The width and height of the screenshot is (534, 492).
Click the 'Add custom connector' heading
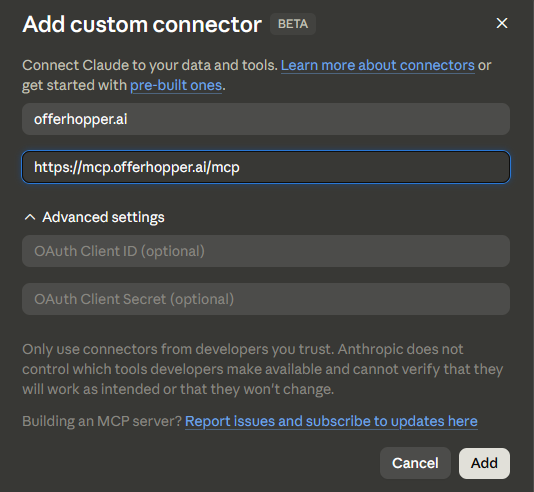(x=142, y=25)
